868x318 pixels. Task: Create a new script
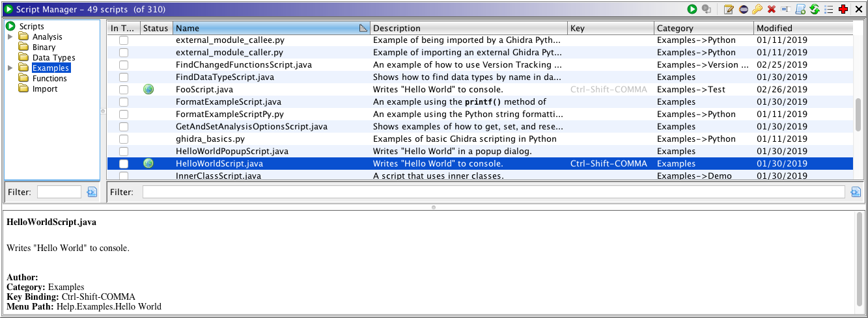(800, 9)
